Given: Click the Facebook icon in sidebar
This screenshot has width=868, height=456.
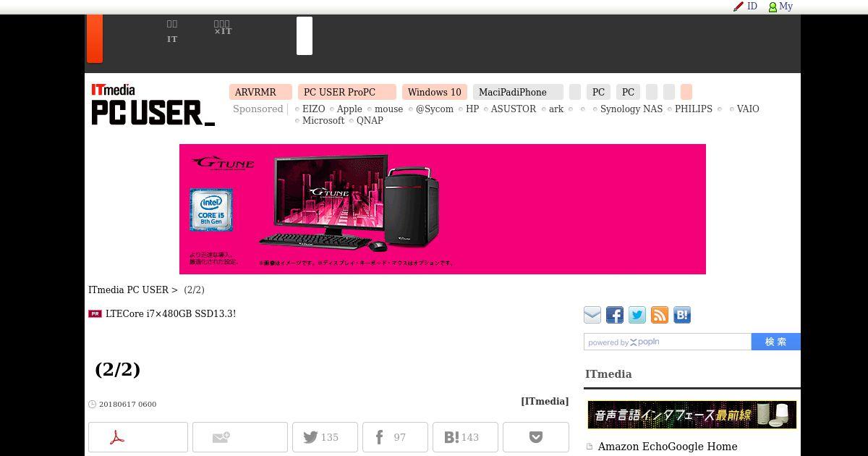Looking at the screenshot, I should coord(615,315).
